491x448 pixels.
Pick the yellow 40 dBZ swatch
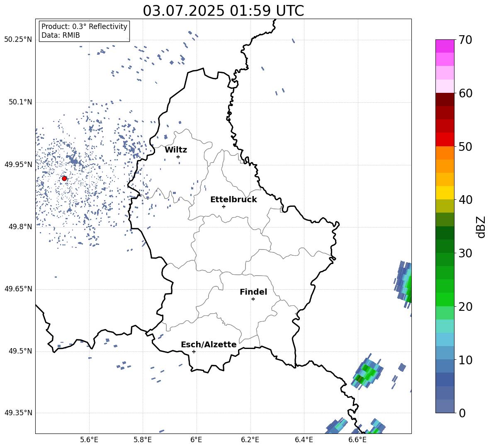pyautogui.click(x=445, y=193)
